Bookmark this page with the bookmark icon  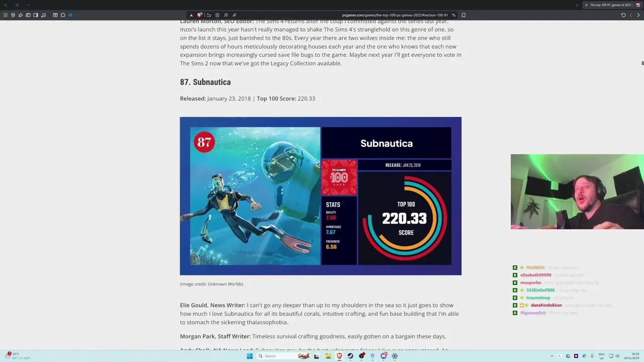click(463, 15)
